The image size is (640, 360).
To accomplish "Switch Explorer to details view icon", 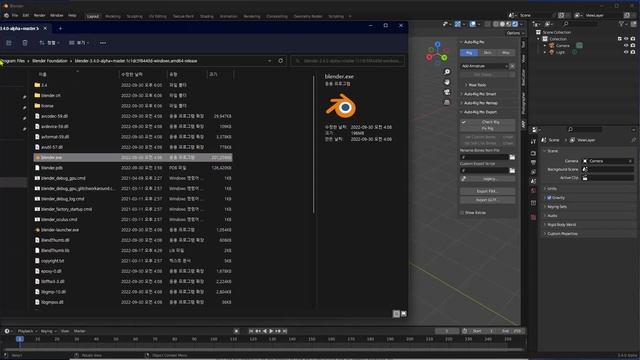I will pyautogui.click(x=396, y=313).
